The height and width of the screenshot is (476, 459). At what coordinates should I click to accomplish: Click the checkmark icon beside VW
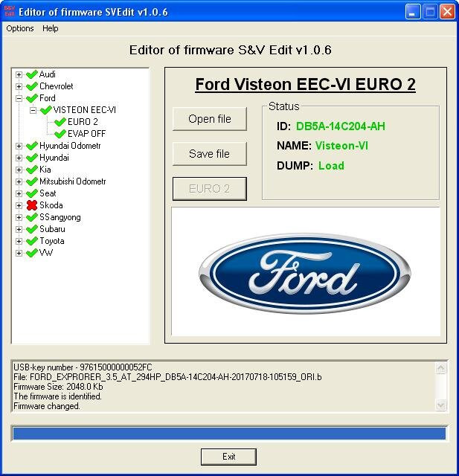click(31, 253)
